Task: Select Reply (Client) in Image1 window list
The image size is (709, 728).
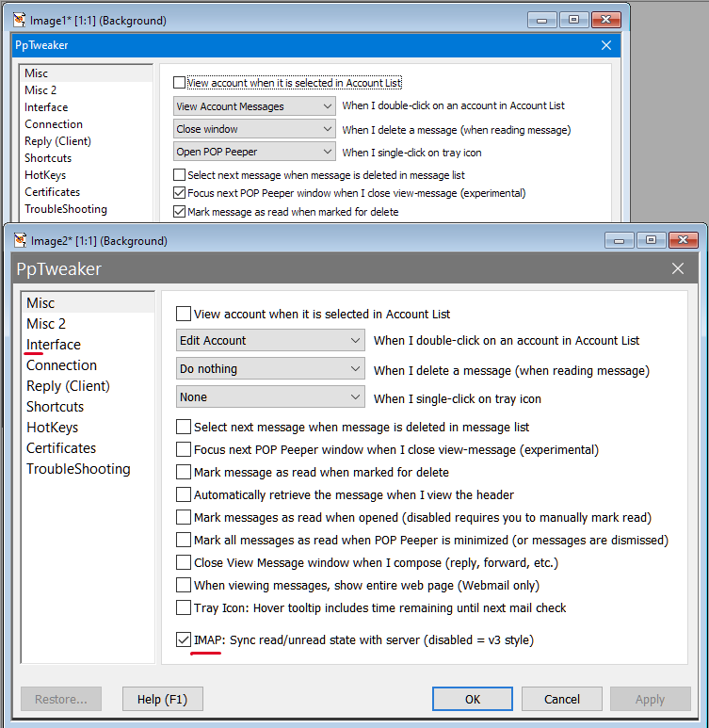Action: [x=87, y=141]
